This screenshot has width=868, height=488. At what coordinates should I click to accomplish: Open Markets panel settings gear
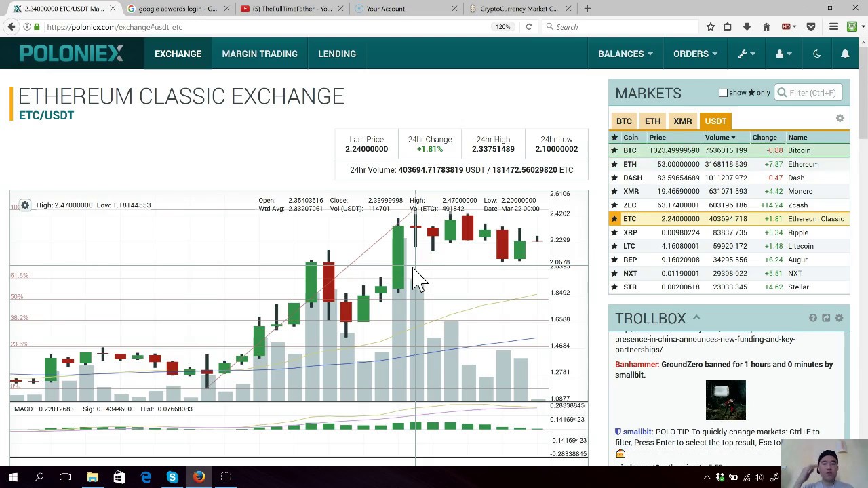click(x=840, y=119)
